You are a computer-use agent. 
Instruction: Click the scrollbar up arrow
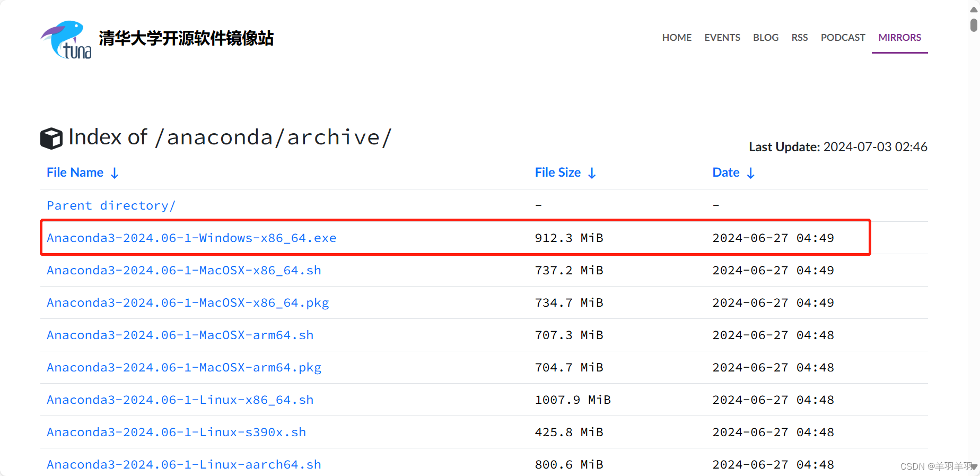(x=974, y=10)
